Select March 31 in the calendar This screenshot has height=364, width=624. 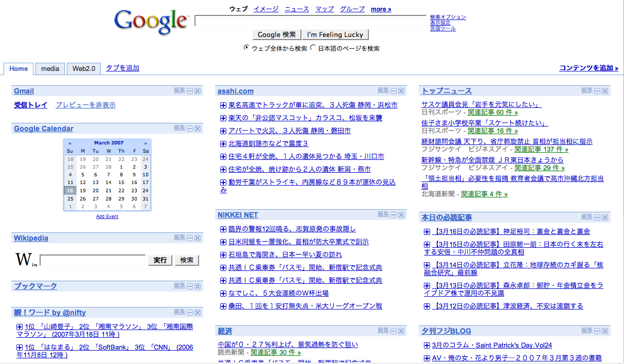pos(146,198)
